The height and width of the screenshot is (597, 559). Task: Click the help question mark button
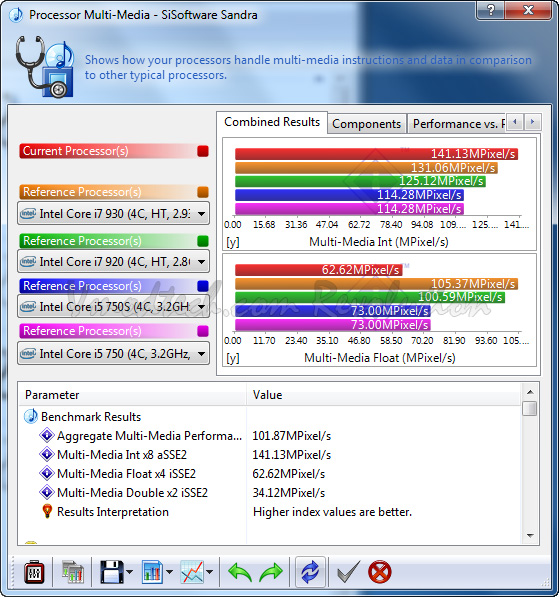(490, 10)
